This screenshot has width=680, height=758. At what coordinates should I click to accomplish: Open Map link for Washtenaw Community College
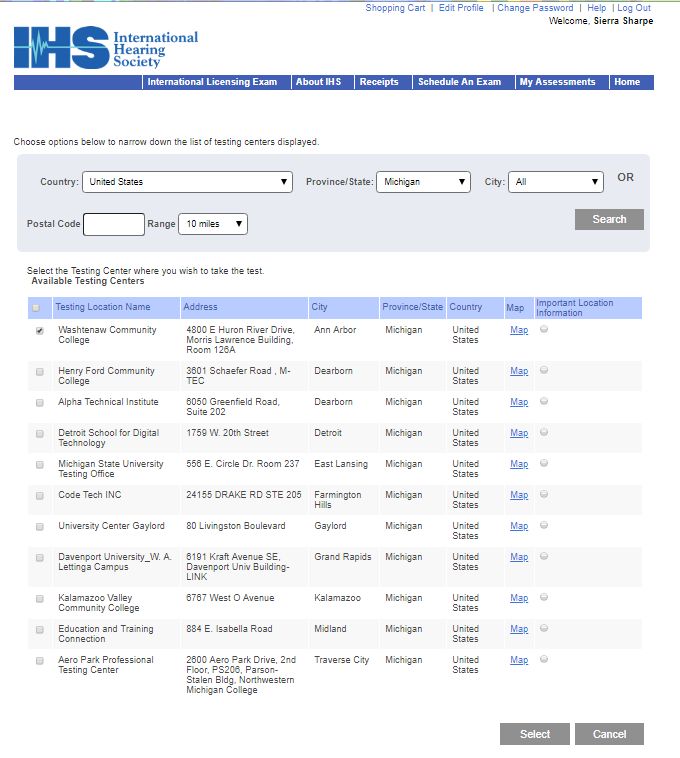[x=519, y=330]
